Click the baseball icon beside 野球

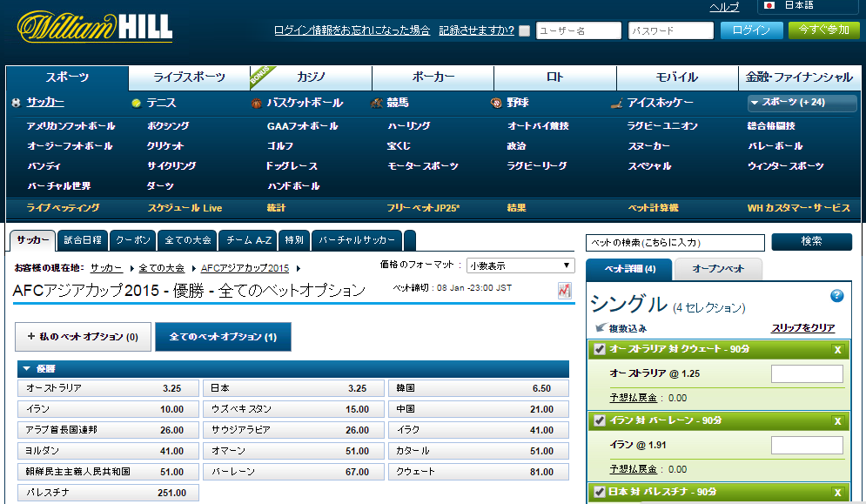point(496,103)
